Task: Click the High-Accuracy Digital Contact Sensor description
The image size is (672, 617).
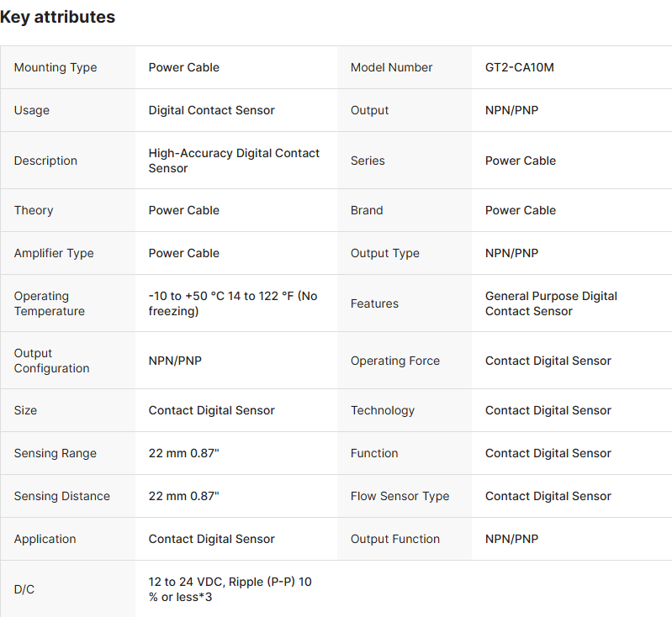Action: [234, 161]
